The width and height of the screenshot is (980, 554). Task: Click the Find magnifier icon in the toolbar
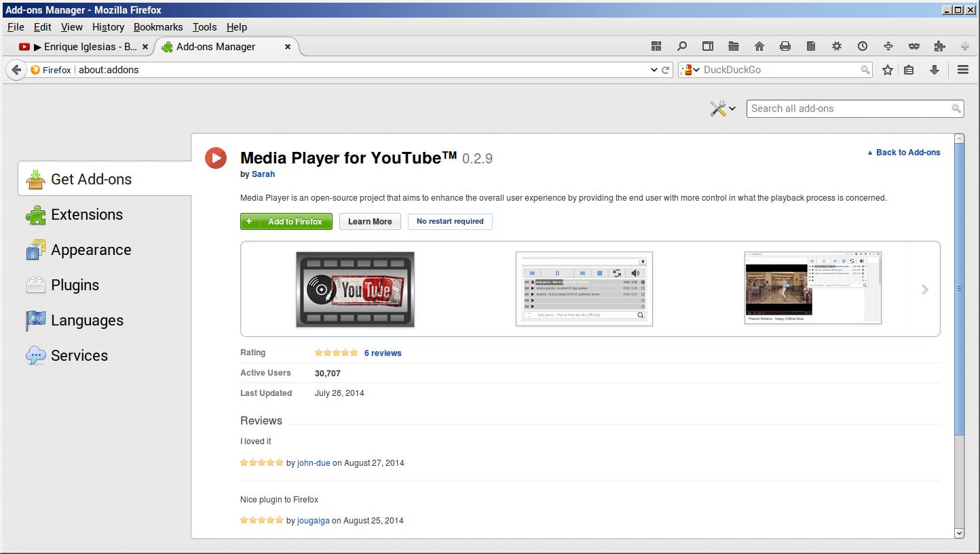point(682,46)
